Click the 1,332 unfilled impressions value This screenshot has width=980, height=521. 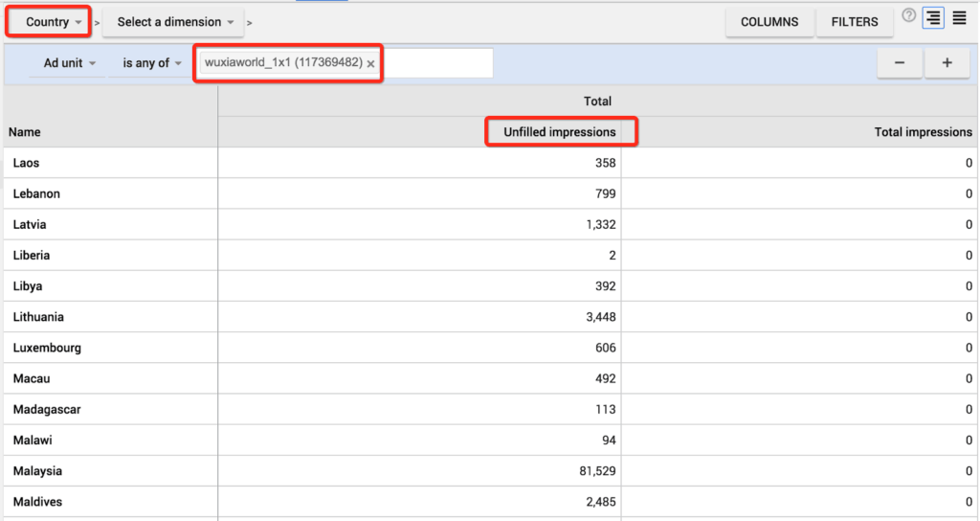[x=601, y=224]
